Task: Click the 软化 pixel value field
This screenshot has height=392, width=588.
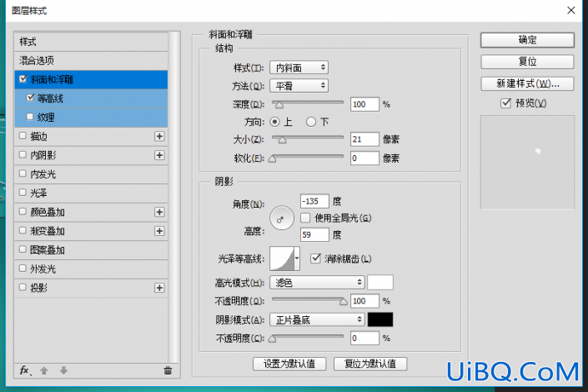Action: tap(364, 158)
